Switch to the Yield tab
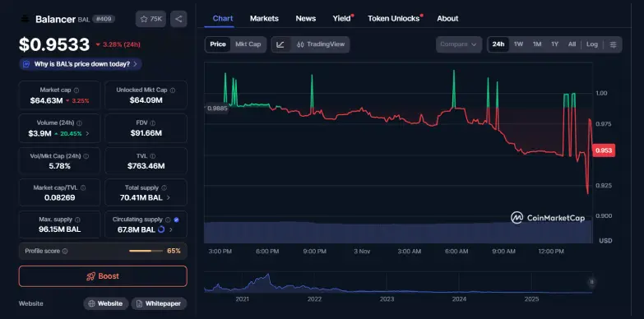Viewport: 644px width, 319px height. (x=341, y=18)
